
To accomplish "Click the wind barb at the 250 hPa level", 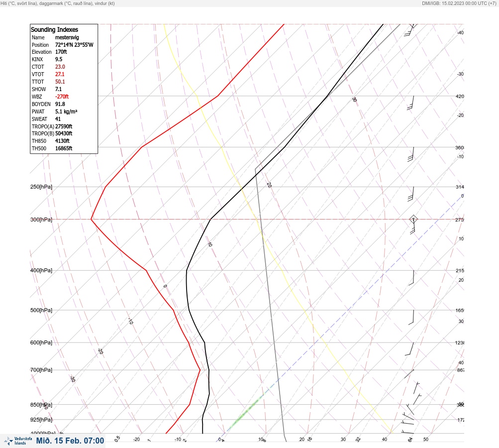I will pyautogui.click(x=411, y=194).
